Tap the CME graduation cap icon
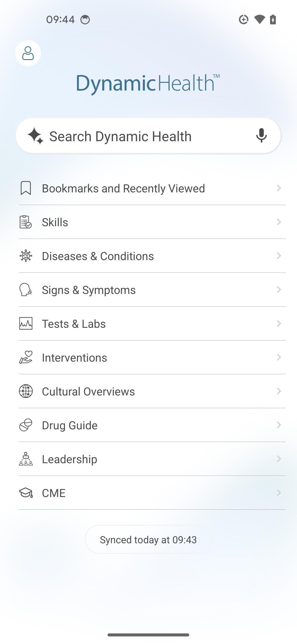297x644 pixels. coord(26,493)
